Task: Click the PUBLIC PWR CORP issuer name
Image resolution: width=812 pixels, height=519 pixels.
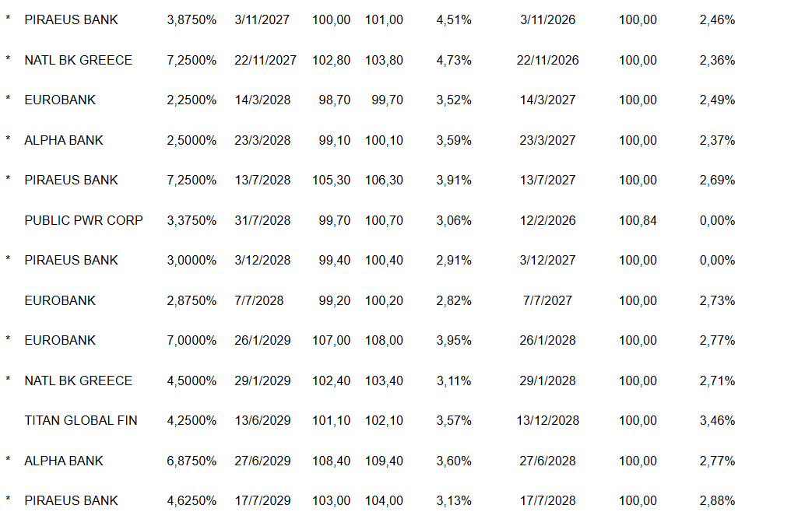Action: pyautogui.click(x=83, y=220)
